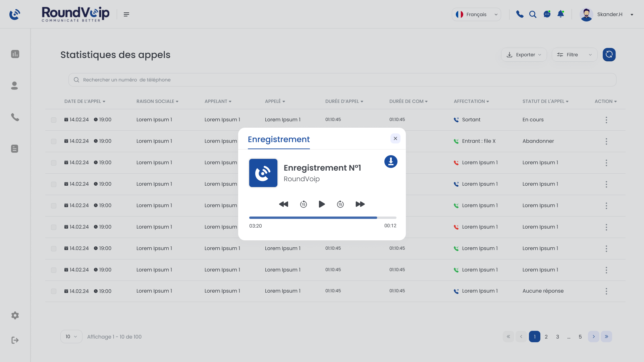Image resolution: width=644 pixels, height=362 pixels.
Task: Open the rows-per-page dropdown showing 10
Action: [x=71, y=337]
